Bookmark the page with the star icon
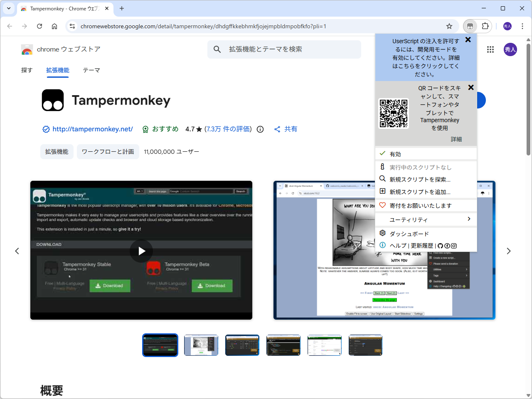The image size is (532, 399). click(449, 26)
